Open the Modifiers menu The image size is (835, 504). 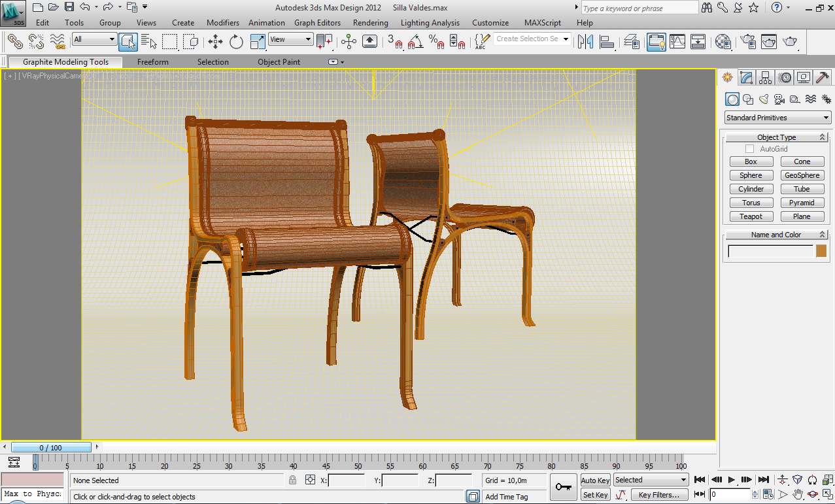point(223,22)
